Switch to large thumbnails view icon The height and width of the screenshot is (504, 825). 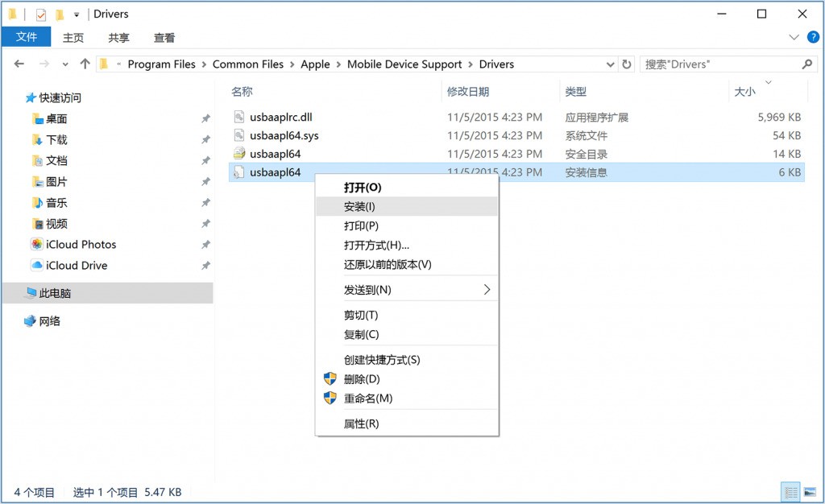pos(810,493)
